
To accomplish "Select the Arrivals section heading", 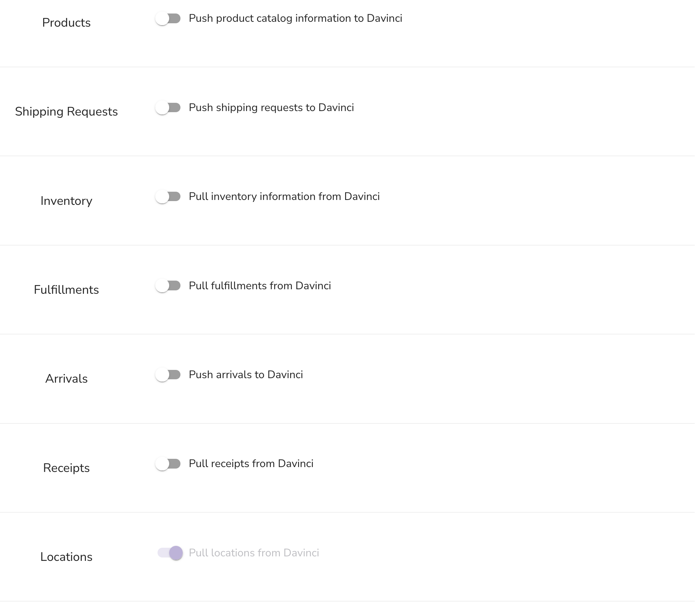I will coord(66,379).
